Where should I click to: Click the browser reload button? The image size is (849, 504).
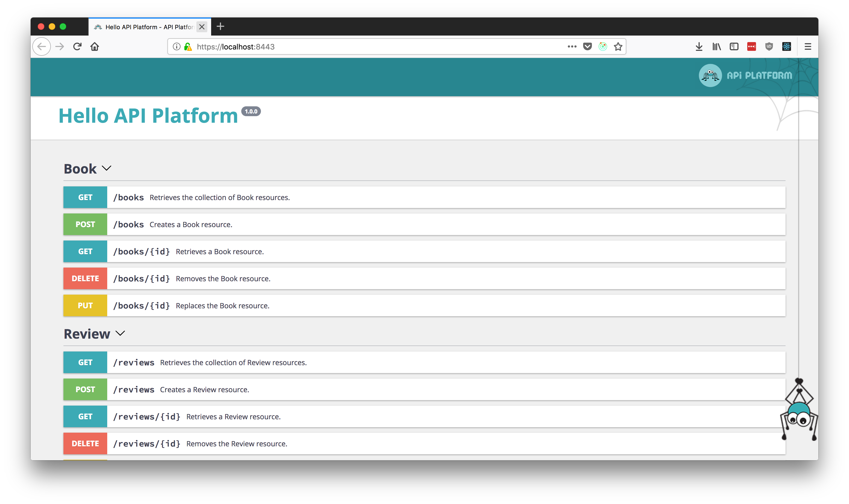click(x=77, y=46)
